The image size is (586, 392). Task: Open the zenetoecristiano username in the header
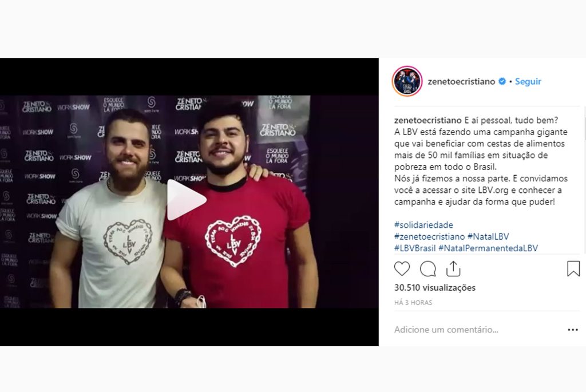[461, 81]
